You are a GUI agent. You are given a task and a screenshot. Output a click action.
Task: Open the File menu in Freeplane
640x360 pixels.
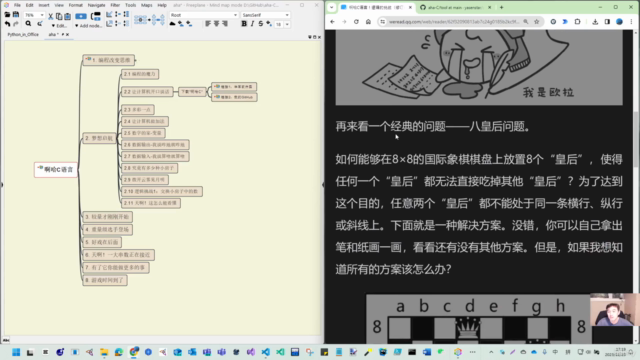point(17,5)
